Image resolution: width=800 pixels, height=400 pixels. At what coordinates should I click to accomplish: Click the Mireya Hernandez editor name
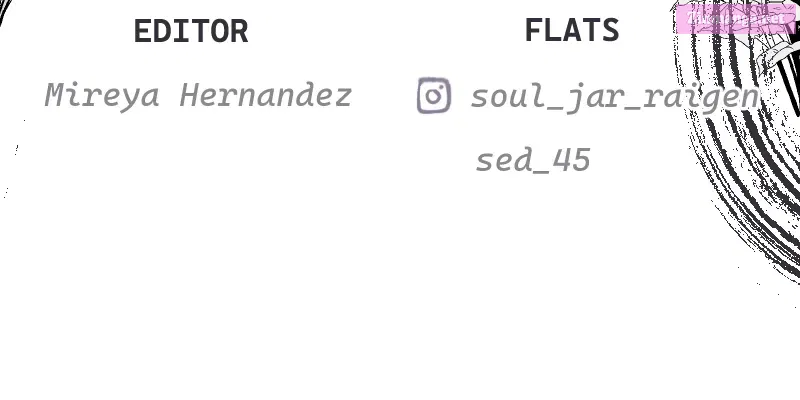[198, 96]
